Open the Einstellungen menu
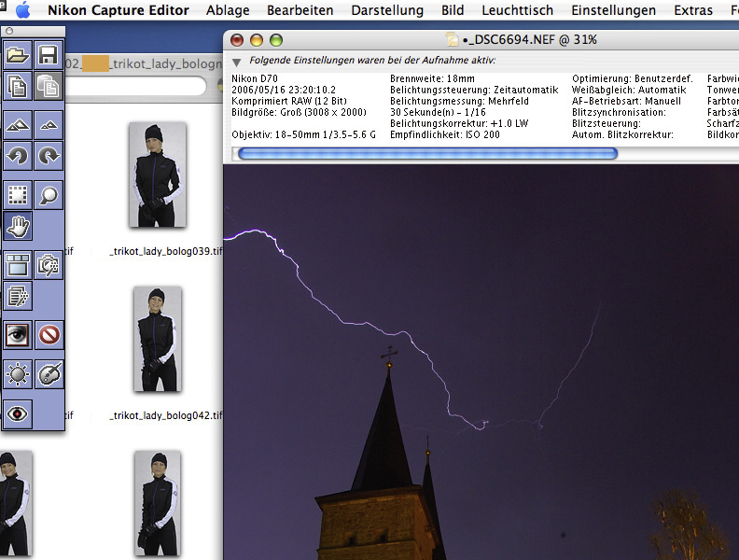This screenshot has width=739, height=560. (x=613, y=11)
